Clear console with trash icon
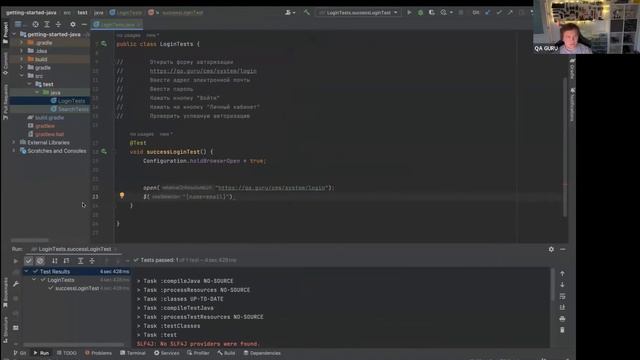This screenshot has width=640, height=360. pyautogui.click(x=562, y=329)
